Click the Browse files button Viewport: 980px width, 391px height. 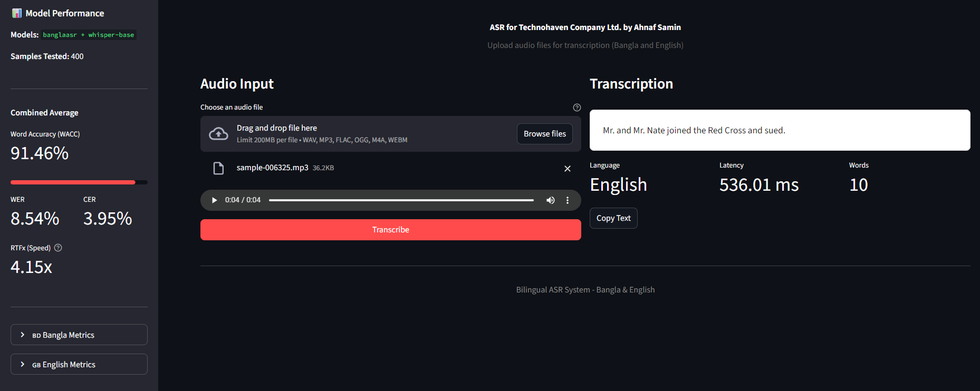[x=545, y=134]
